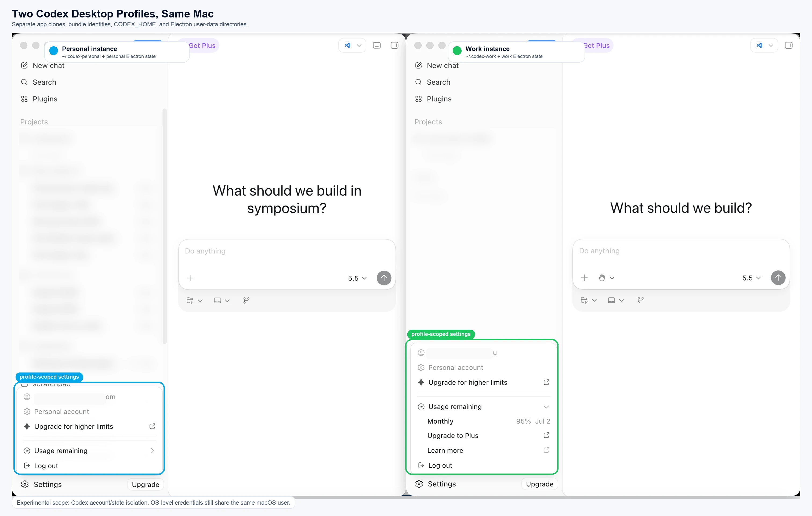
Task: Toggle the right side panel in Work instance
Action: [788, 45]
